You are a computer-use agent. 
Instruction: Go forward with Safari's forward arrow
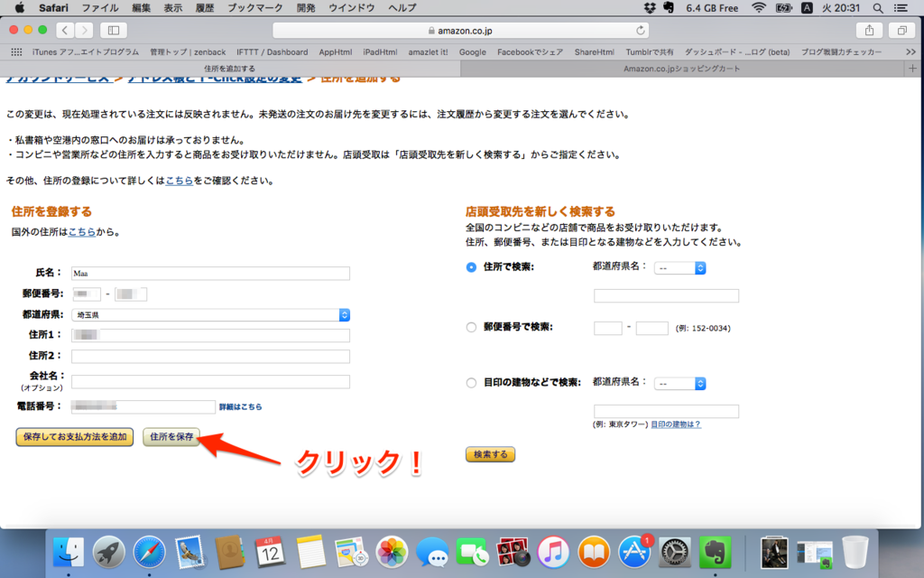pos(84,30)
